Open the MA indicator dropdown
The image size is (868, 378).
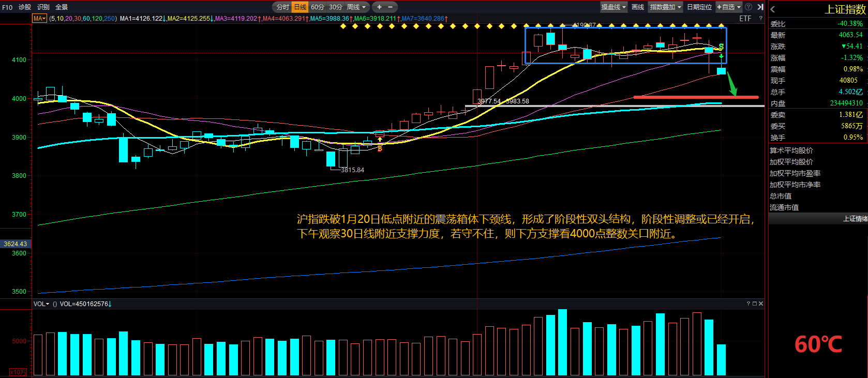point(39,18)
